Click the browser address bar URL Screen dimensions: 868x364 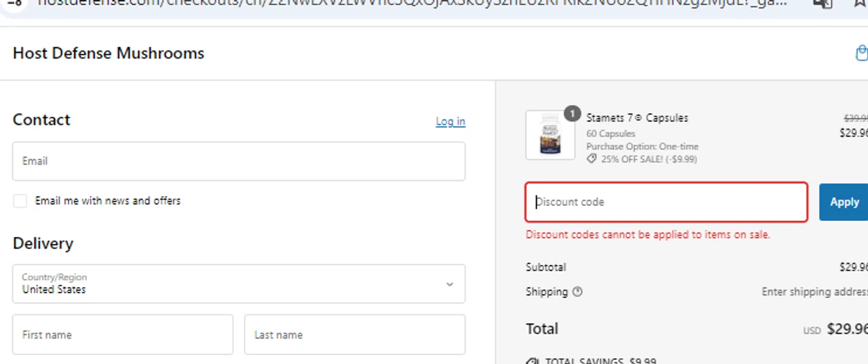[405, 3]
